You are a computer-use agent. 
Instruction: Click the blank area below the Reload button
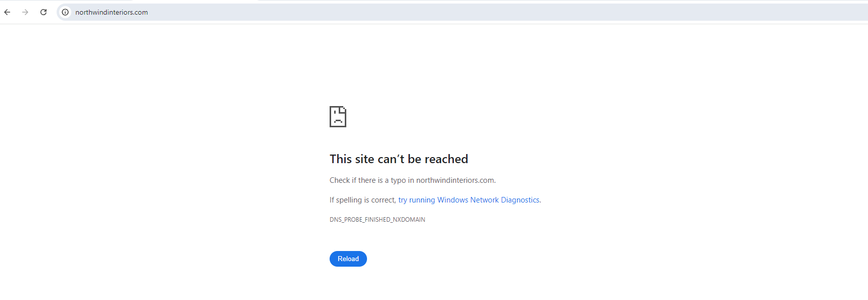click(x=348, y=285)
